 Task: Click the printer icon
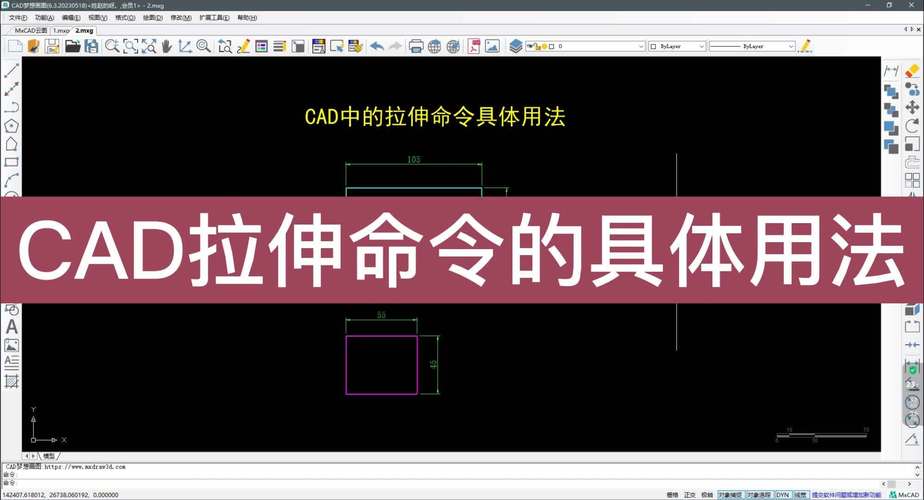(416, 46)
